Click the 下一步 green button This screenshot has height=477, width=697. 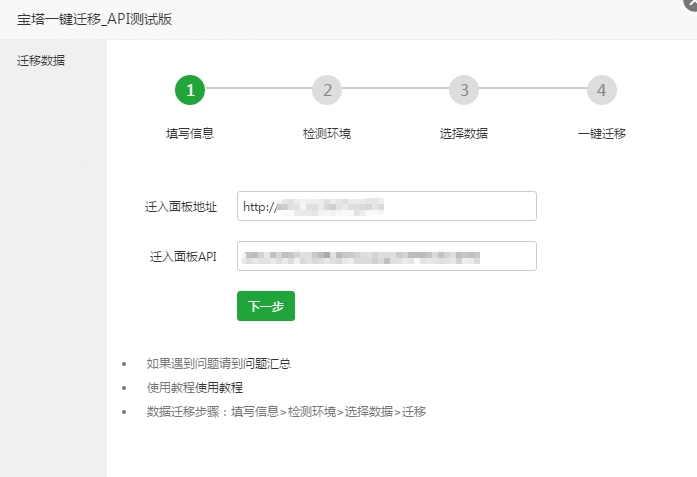(266, 306)
